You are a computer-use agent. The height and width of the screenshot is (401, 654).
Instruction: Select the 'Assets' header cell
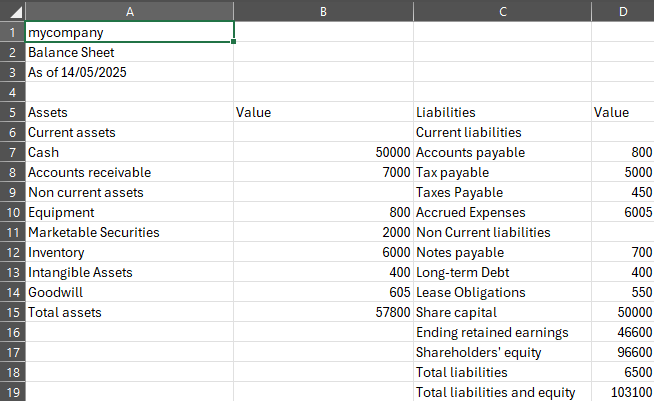(130, 112)
